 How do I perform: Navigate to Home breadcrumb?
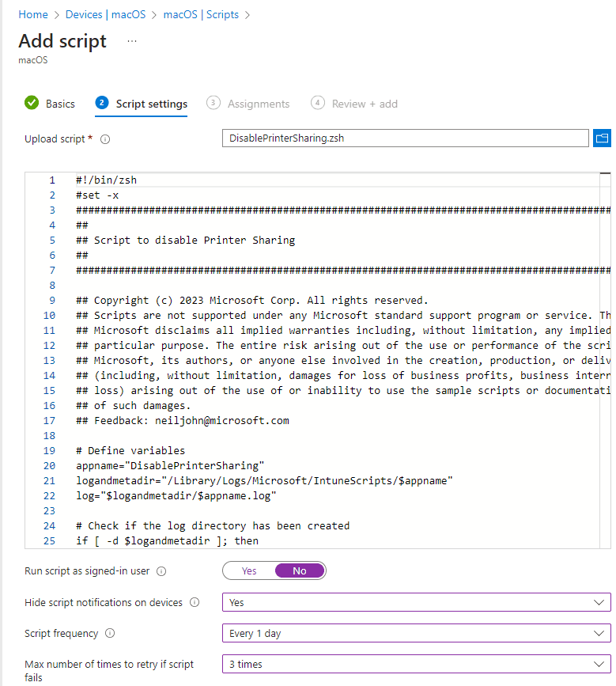click(33, 14)
